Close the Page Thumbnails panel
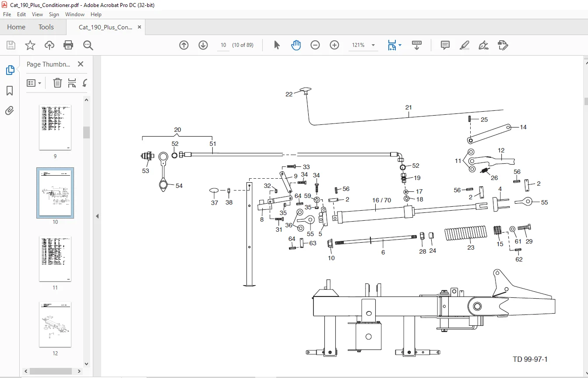 point(81,64)
